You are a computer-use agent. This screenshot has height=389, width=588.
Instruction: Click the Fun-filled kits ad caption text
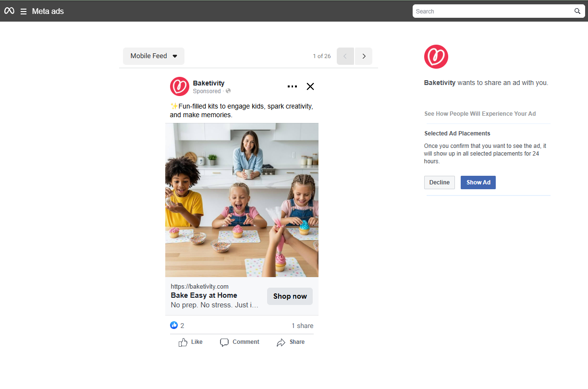pos(242,110)
